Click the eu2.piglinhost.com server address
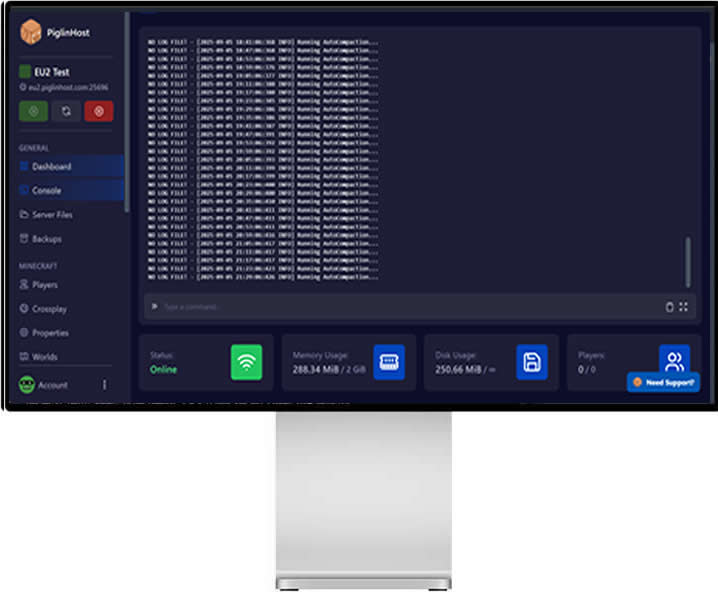This screenshot has width=718, height=592. click(x=68, y=87)
